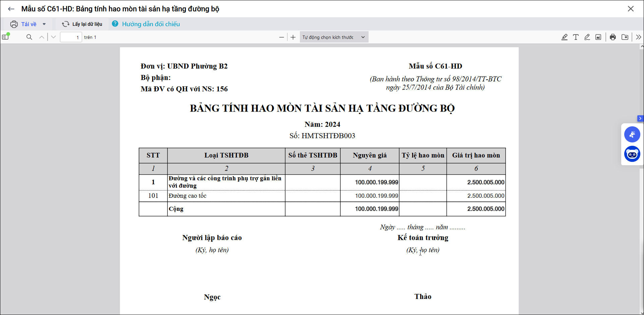The width and height of the screenshot is (644, 315).
Task: Click the scrollbar down arrow
Action: point(641,313)
